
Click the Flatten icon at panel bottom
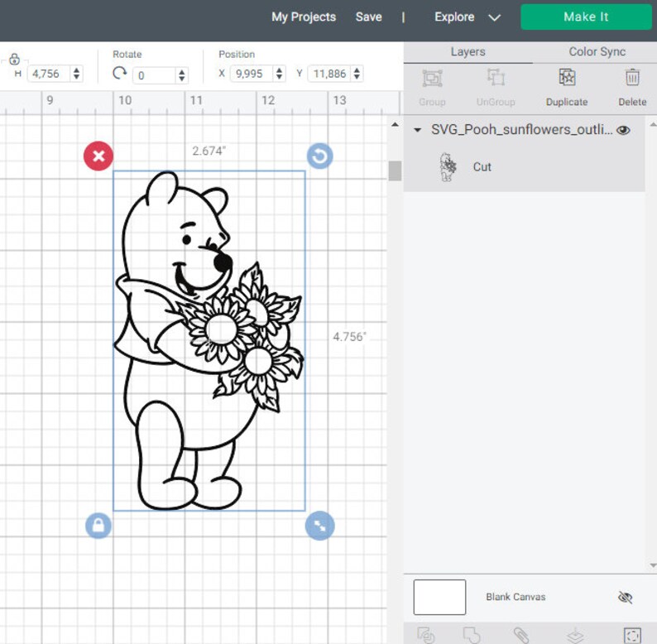575,635
